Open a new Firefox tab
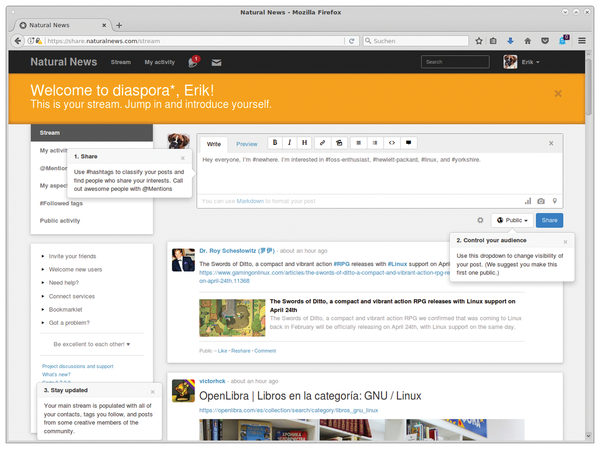 click(119, 25)
